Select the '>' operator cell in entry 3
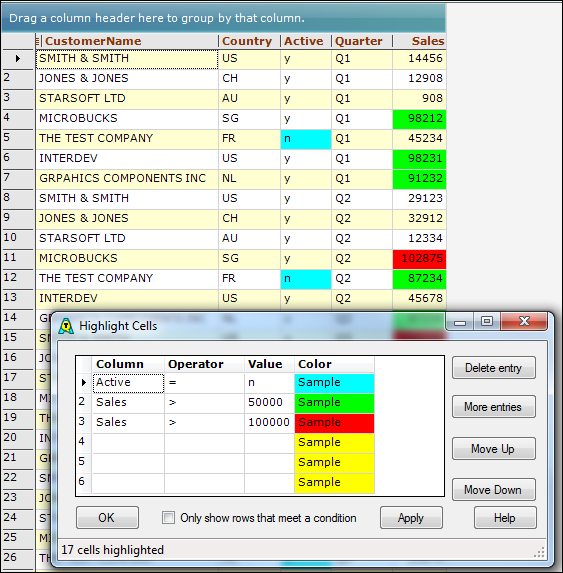563x573 pixels. (205, 423)
